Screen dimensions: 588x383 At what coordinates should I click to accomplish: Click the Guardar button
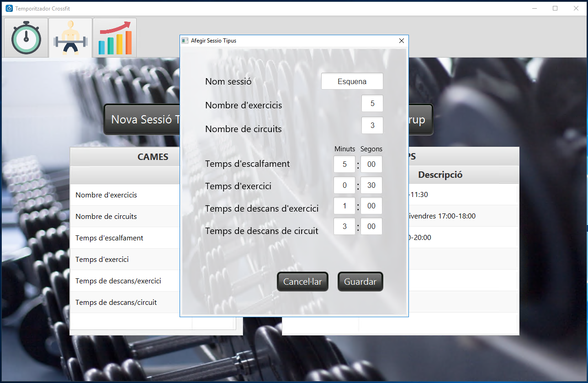click(x=360, y=282)
